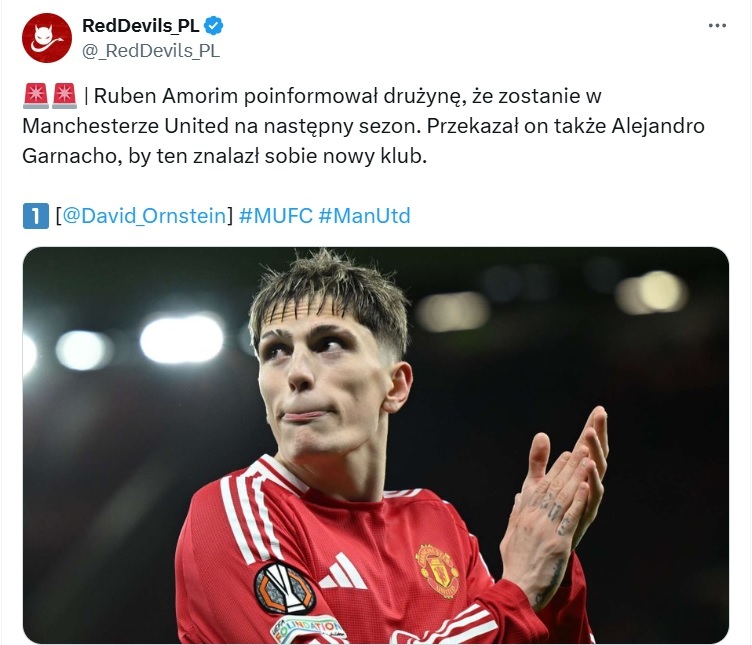Click the Europa League sleeve badge
752x645 pixels.
pos(284,588)
